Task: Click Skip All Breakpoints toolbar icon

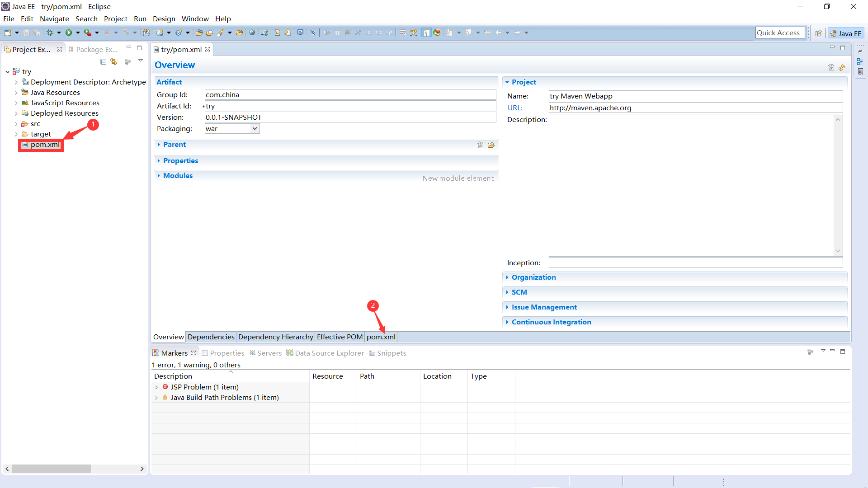Action: click(x=313, y=33)
